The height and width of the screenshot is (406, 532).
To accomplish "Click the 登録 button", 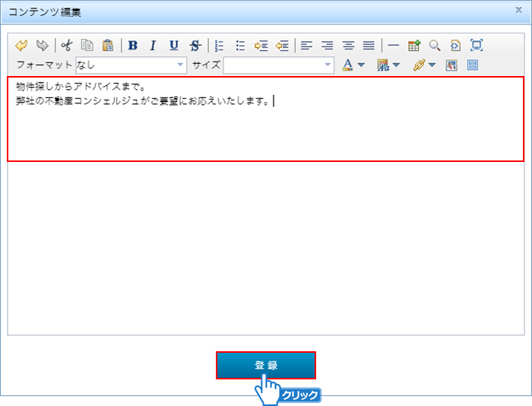I will click(x=265, y=365).
